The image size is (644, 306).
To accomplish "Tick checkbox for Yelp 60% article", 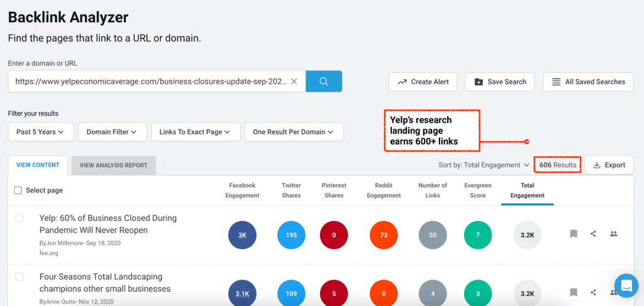I will coord(19,218).
